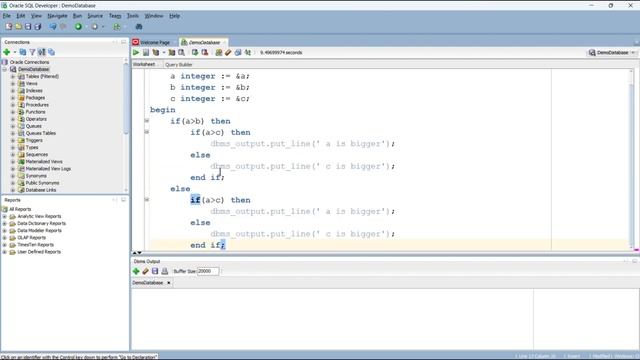
Task: Print Dbms Output with the printer icon
Action: pyautogui.click(x=164, y=271)
